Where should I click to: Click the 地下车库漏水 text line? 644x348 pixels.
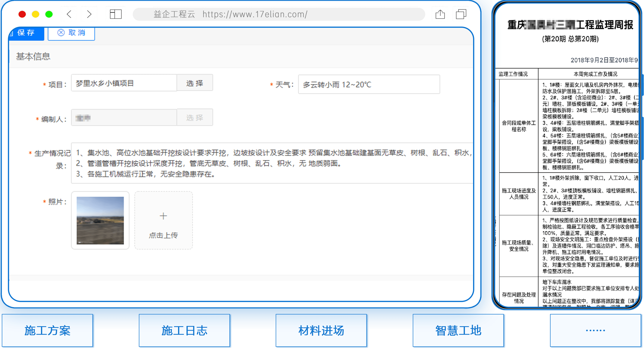(557, 282)
